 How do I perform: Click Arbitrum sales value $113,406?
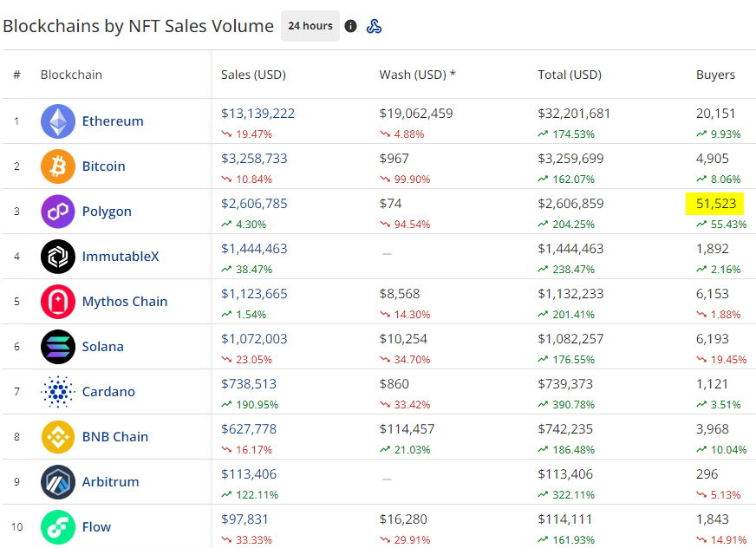[249, 474]
